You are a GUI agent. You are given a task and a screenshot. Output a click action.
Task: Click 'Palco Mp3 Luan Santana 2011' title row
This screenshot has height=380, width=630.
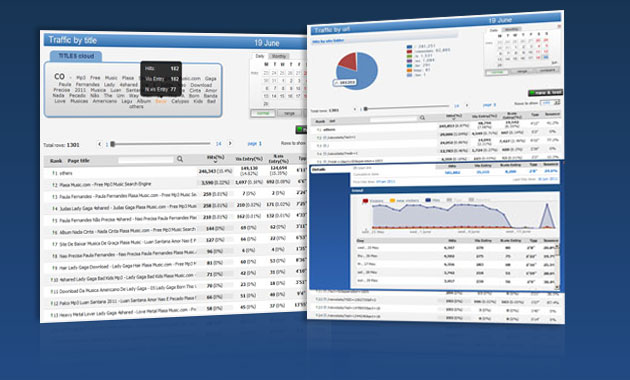tap(128, 300)
